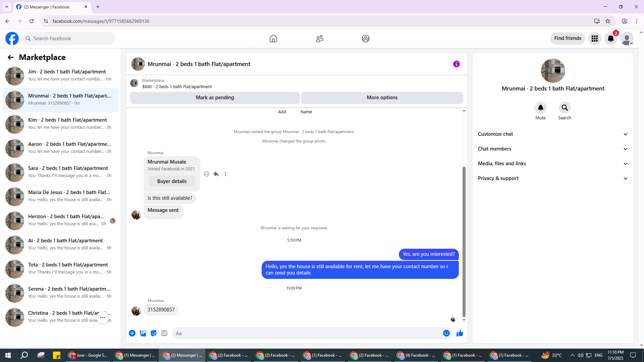Image resolution: width=644 pixels, height=362 pixels.
Task: Reply to Mrunmai's buyer card message
Action: (216, 174)
